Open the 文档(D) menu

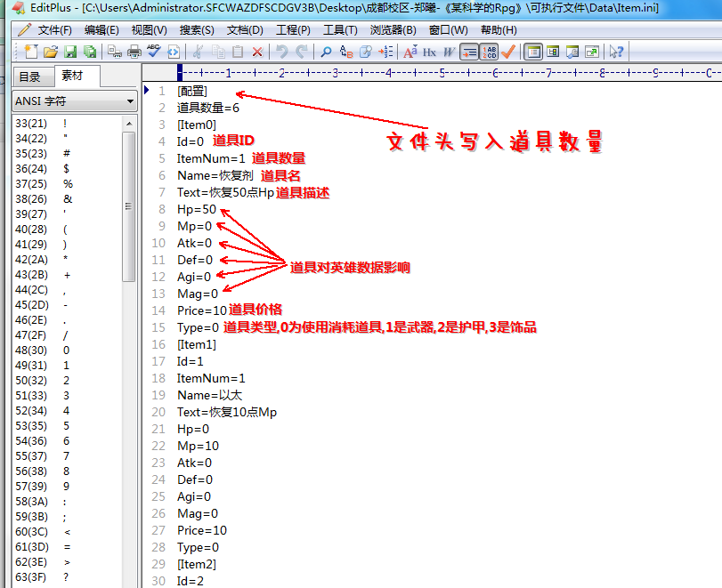point(245,30)
